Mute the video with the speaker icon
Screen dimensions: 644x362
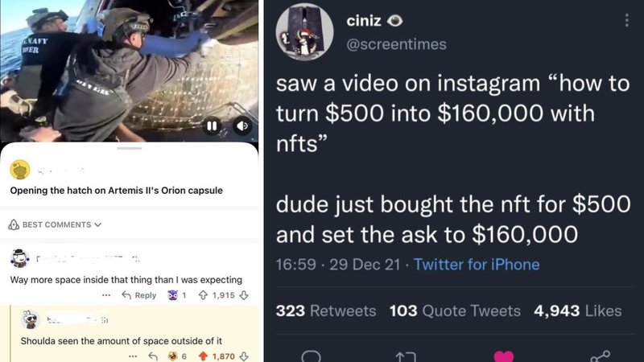coord(242,126)
